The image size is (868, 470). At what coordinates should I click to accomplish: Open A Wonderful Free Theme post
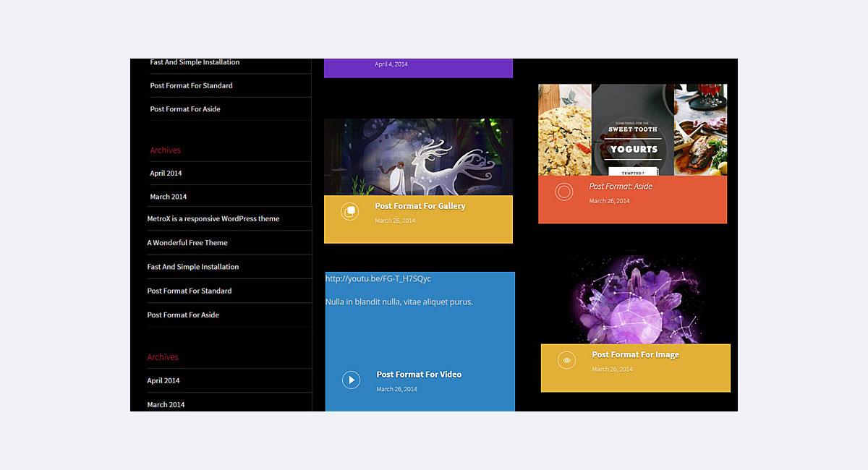(x=187, y=242)
